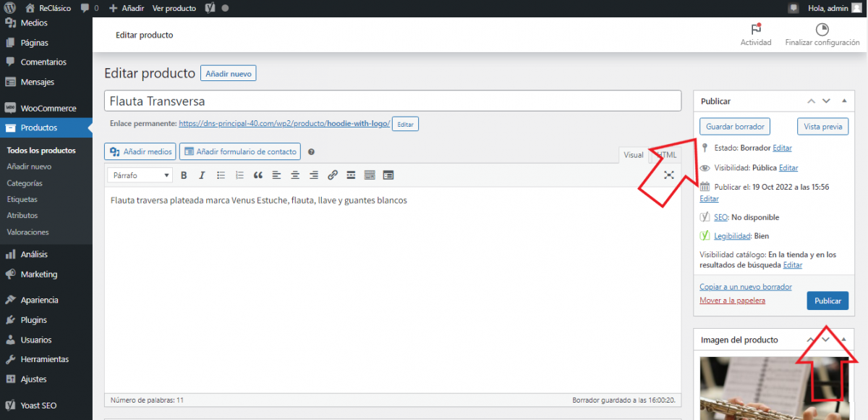Open WooCommerce in the sidebar menu
Image resolution: width=868 pixels, height=420 pixels.
(48, 109)
